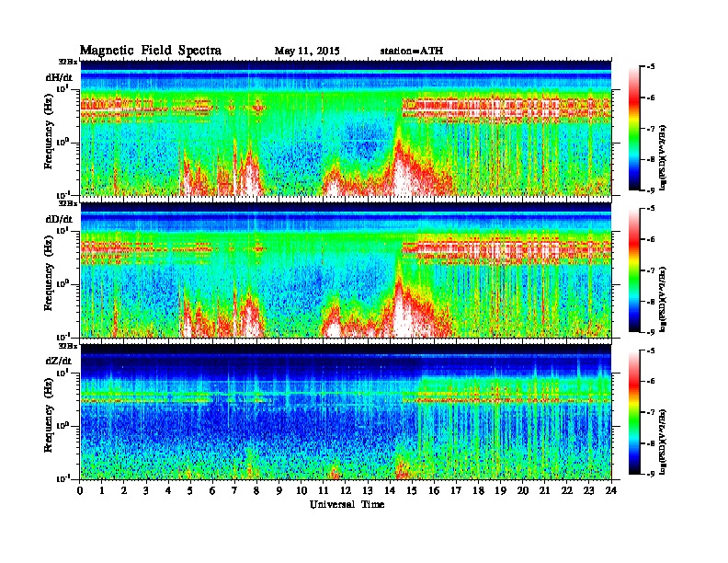Click the log(PSD) label beside the dZ/dt colorbar
The width and height of the screenshot is (728, 563).
pos(665,441)
